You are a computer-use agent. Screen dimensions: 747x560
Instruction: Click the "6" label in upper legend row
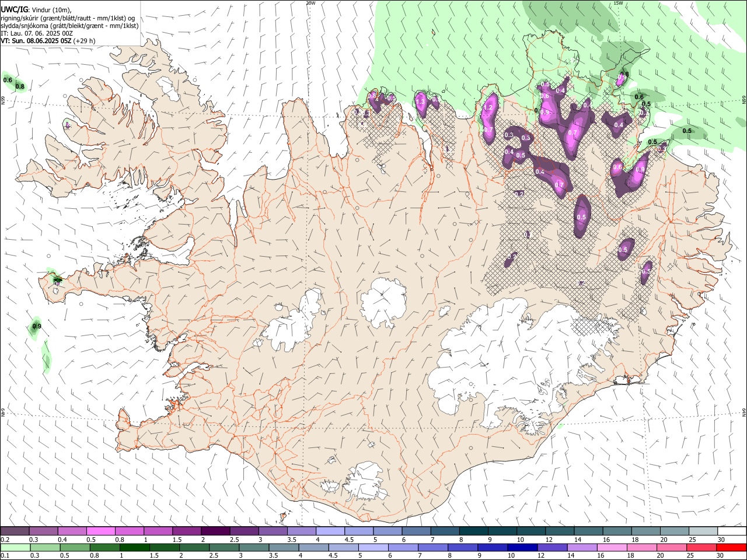point(403,540)
